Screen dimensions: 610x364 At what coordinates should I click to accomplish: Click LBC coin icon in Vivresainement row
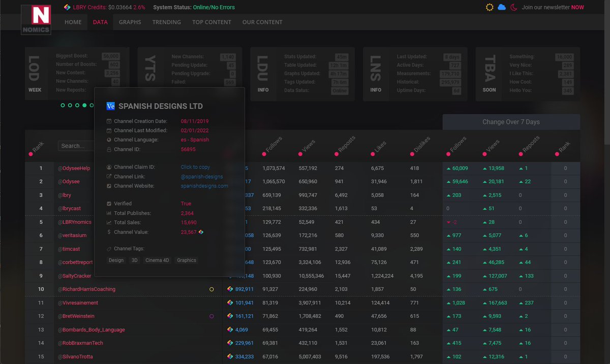(230, 303)
